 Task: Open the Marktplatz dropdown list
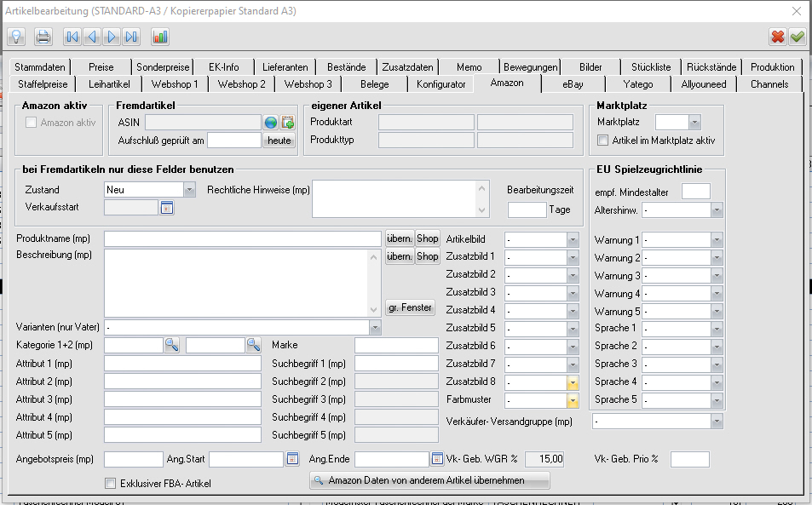click(694, 123)
